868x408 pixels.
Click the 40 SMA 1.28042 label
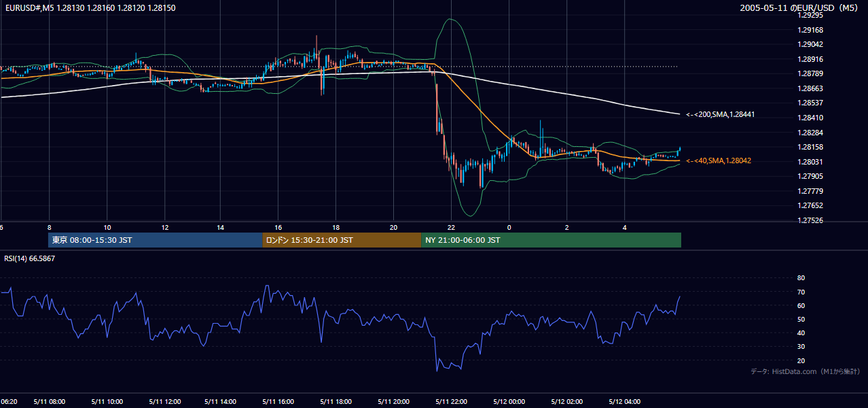click(x=718, y=161)
